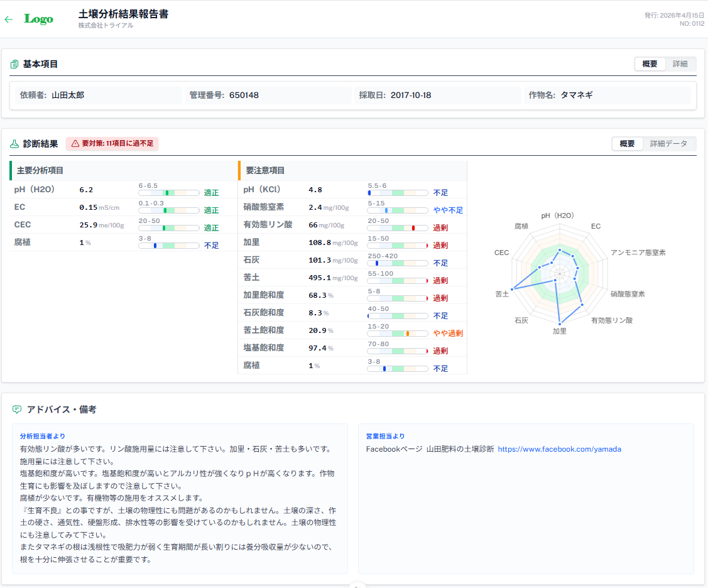Click the report title 土壌分析結果報告書
The height and width of the screenshot is (588, 708).
(123, 14)
